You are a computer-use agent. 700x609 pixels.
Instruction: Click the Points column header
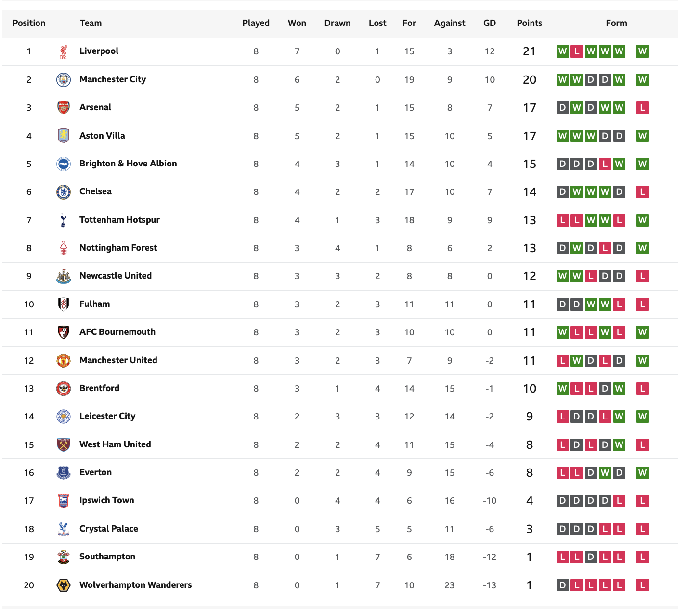pyautogui.click(x=529, y=23)
